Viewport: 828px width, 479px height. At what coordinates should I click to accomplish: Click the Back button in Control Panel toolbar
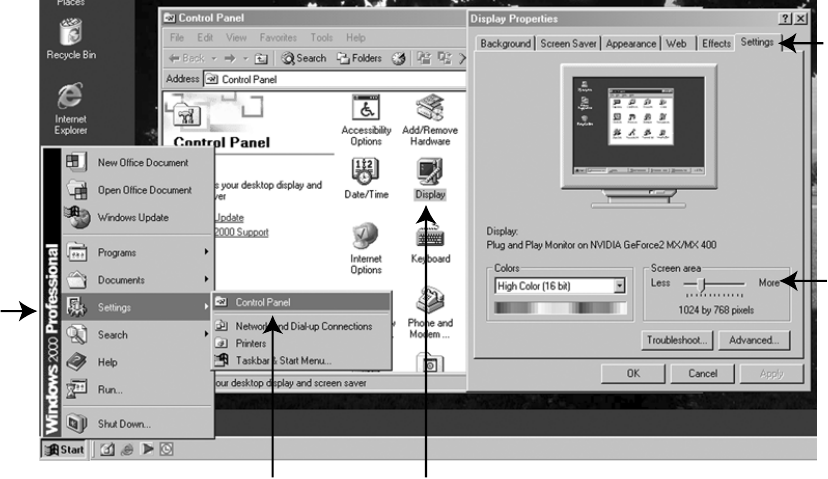[186, 58]
